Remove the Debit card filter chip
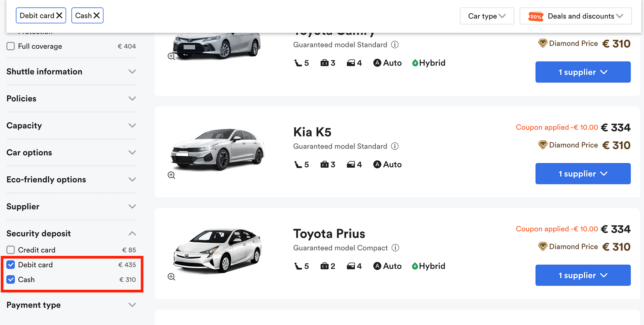The image size is (644, 325). click(59, 16)
